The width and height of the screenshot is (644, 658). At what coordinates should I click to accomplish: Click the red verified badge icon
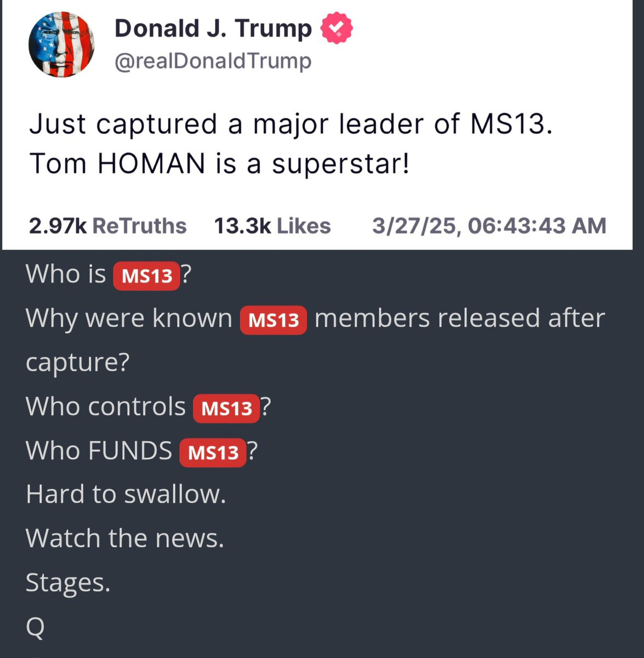point(337,29)
